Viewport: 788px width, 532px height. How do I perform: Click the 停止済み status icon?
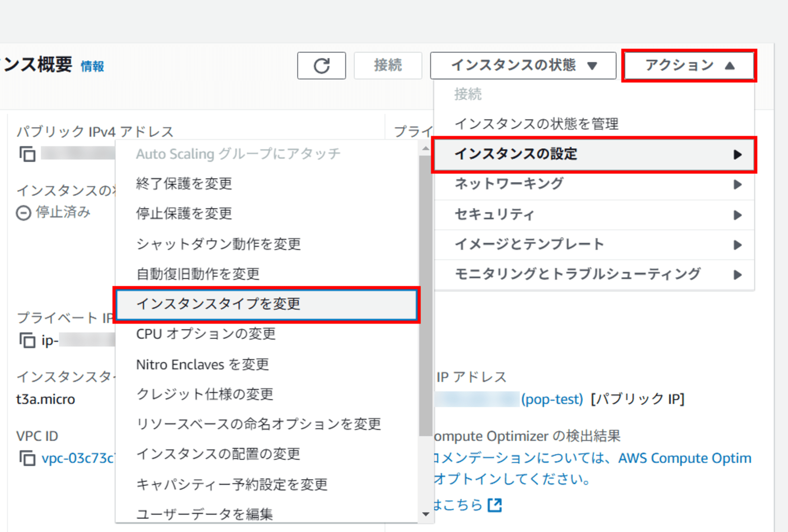point(24,213)
